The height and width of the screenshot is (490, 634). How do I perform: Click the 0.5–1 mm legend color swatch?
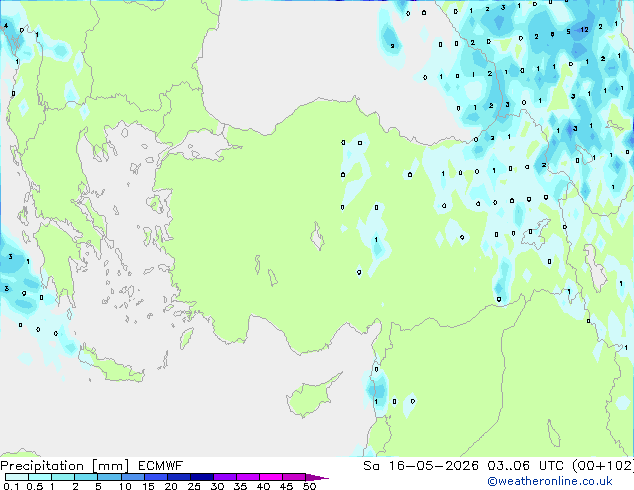pos(40,477)
